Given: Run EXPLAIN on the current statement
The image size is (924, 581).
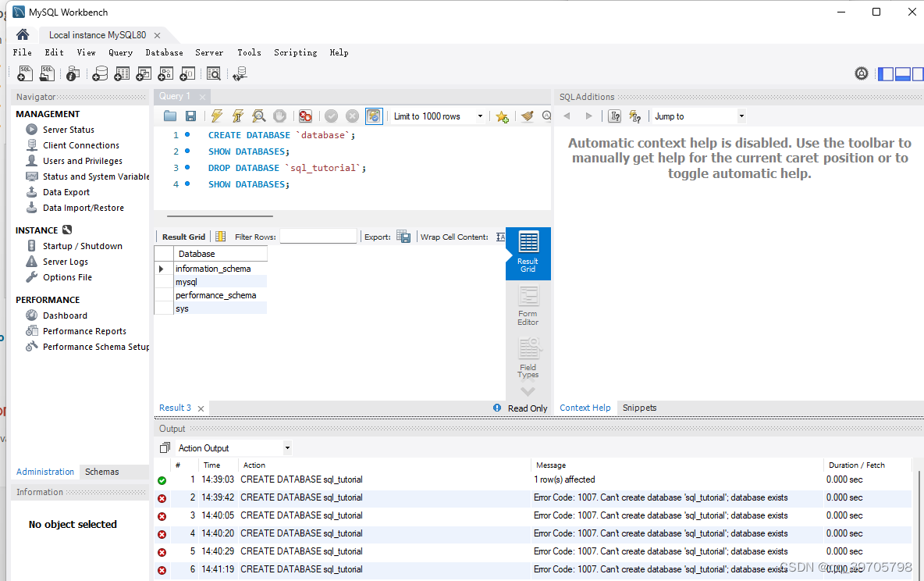Looking at the screenshot, I should 258,116.
